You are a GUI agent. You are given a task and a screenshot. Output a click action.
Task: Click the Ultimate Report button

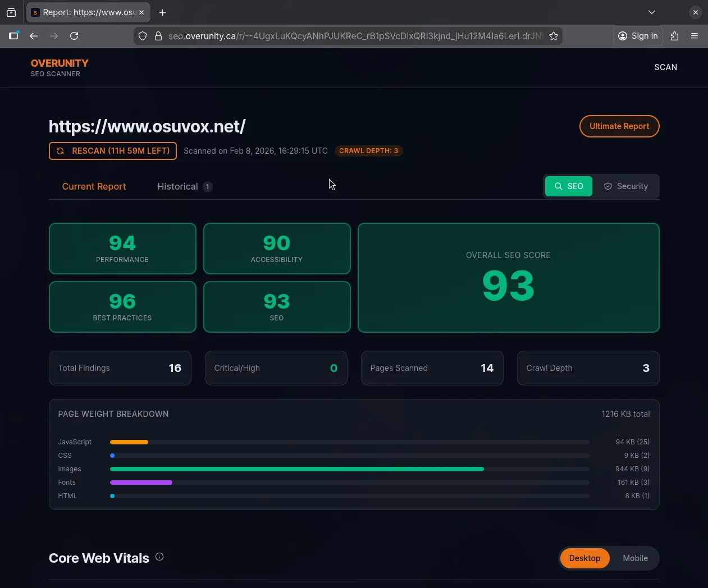pyautogui.click(x=619, y=126)
